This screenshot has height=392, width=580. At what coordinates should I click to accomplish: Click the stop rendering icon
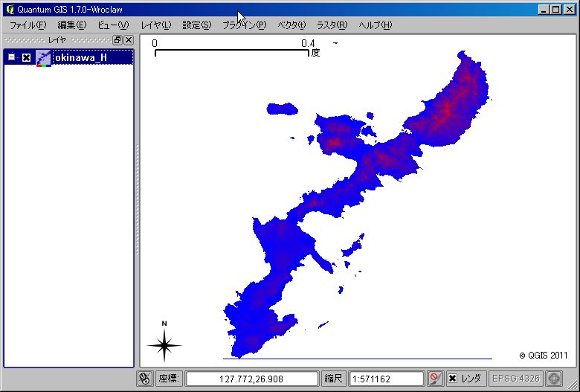tap(435, 379)
